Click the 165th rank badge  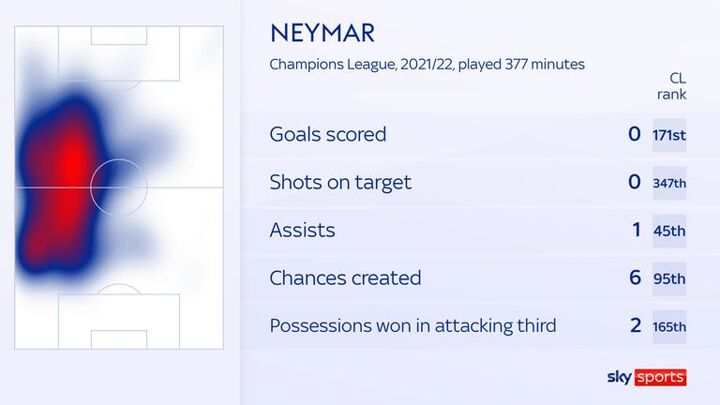coord(670,327)
